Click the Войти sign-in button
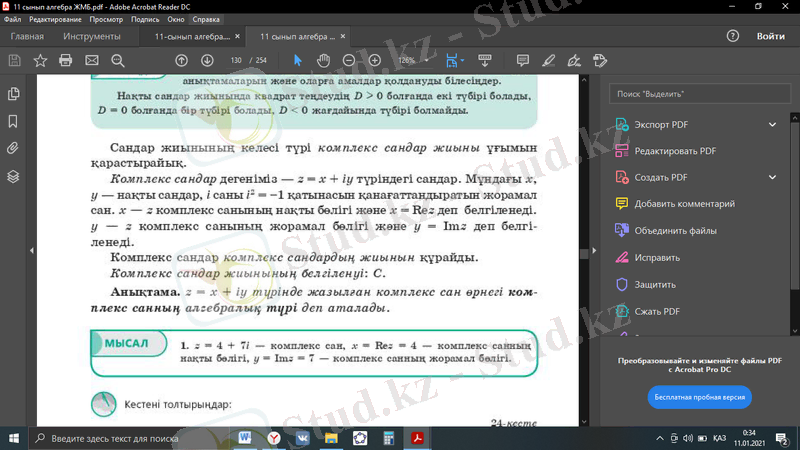Viewport: 800px width, 450px height. pyautogui.click(x=770, y=36)
